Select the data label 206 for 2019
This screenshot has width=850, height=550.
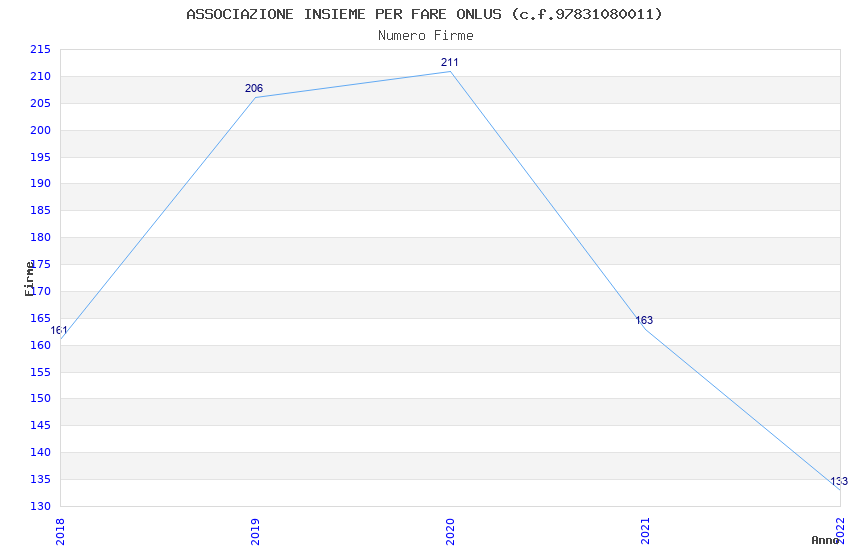(254, 88)
